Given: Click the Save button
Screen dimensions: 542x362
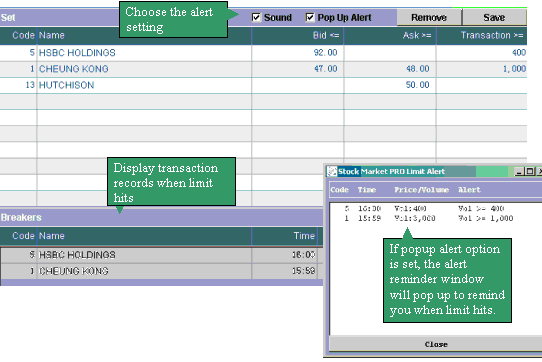Looking at the screenshot, I should (494, 17).
